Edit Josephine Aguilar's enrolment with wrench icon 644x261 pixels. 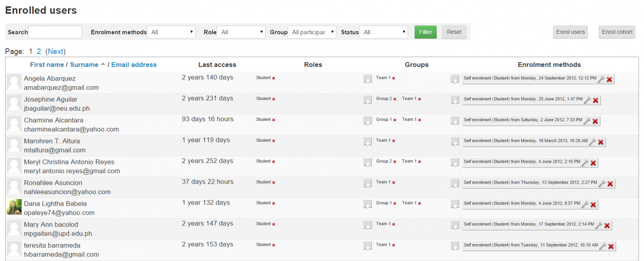click(x=588, y=100)
